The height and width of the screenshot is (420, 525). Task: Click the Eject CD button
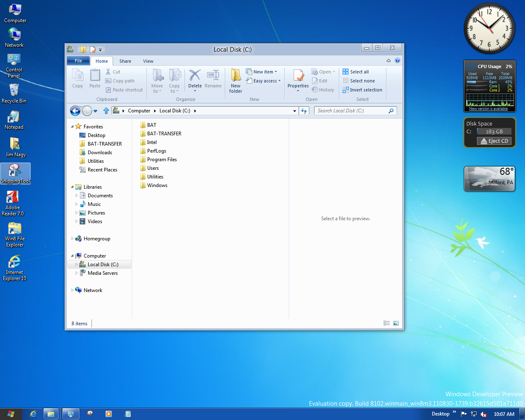[x=494, y=141]
